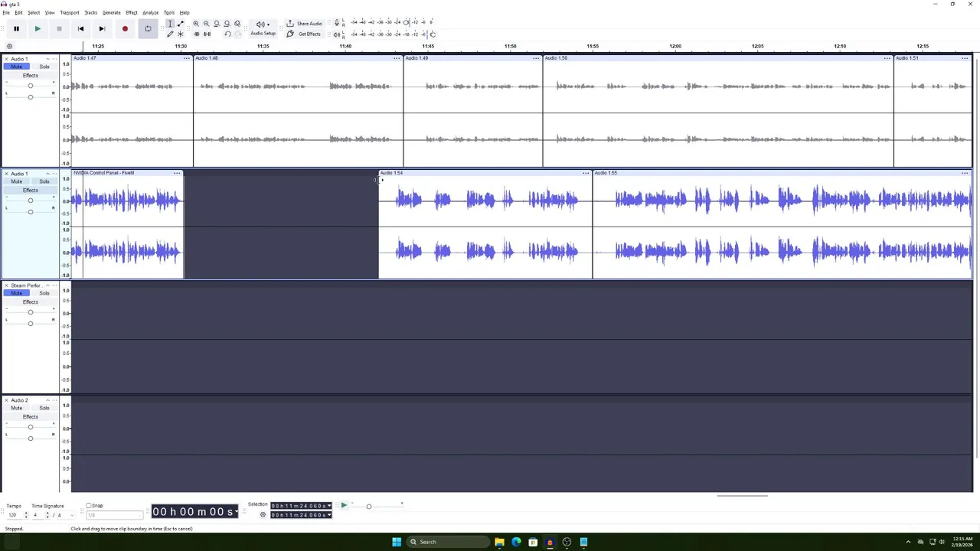Unmute the Audio 1 track with gray waveform
The width and height of the screenshot is (980, 551).
[16, 67]
